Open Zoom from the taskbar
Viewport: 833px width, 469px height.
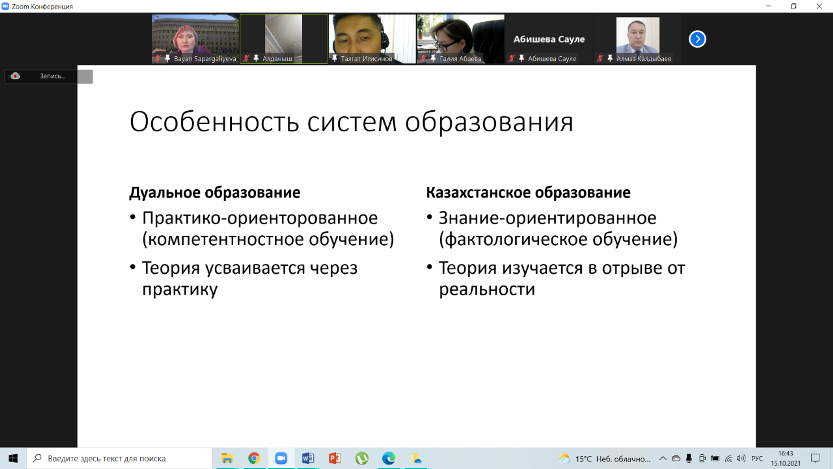pos(281,458)
